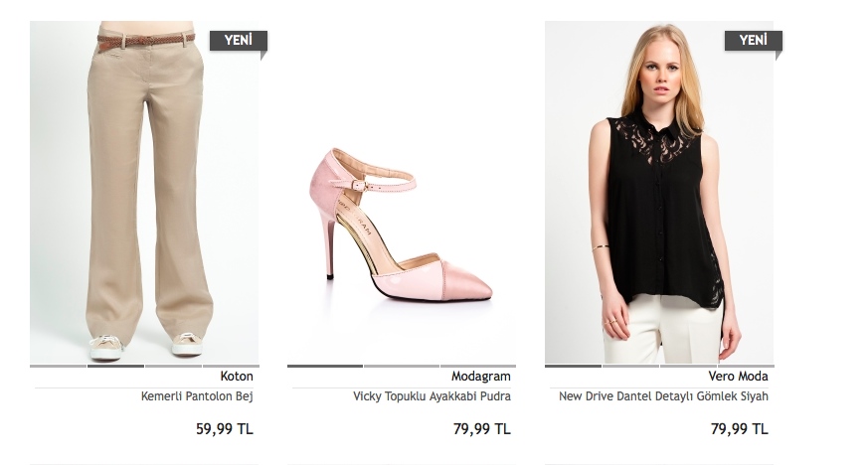868x465 pixels.
Task: Open New Drive Dantel Detaylı Gömlek Siyah title
Action: coord(663,395)
